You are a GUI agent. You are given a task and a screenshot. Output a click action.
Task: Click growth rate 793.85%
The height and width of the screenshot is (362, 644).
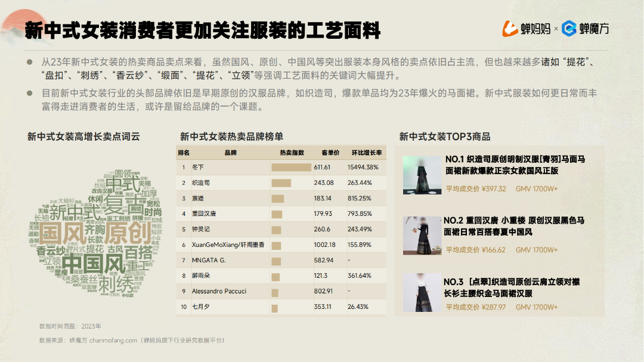(360, 214)
